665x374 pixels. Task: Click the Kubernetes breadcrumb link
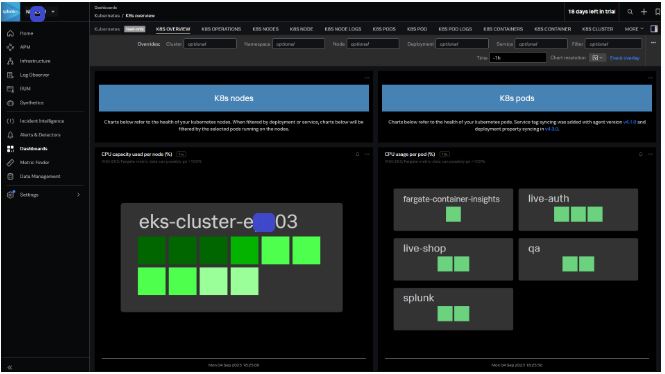(107, 16)
